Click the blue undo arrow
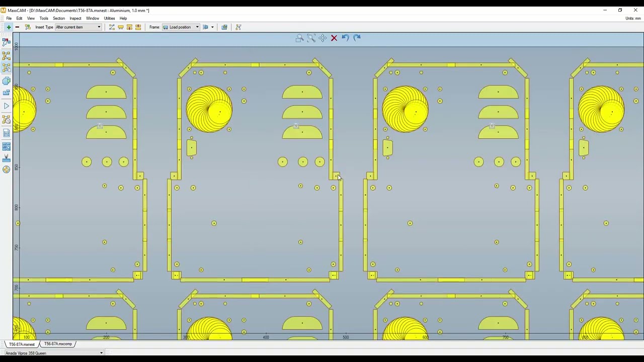The image size is (644, 362). coord(345,38)
